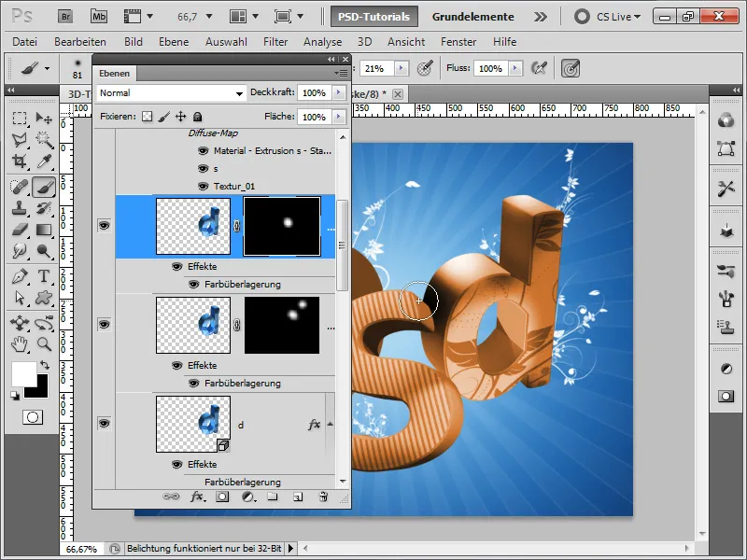Image resolution: width=747 pixels, height=560 pixels.
Task: Click the background black color swatch
Action: click(40, 390)
